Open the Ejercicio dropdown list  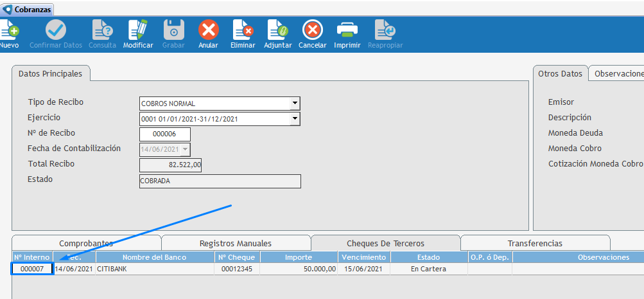pos(295,119)
